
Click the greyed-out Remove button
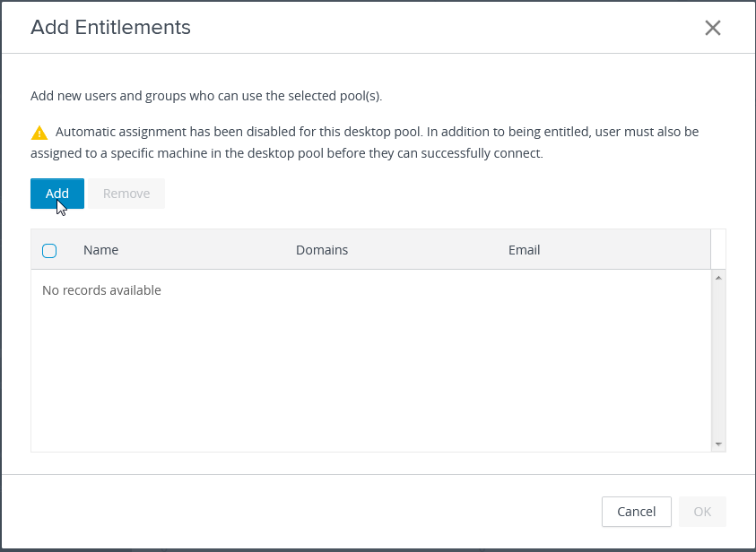tap(126, 194)
